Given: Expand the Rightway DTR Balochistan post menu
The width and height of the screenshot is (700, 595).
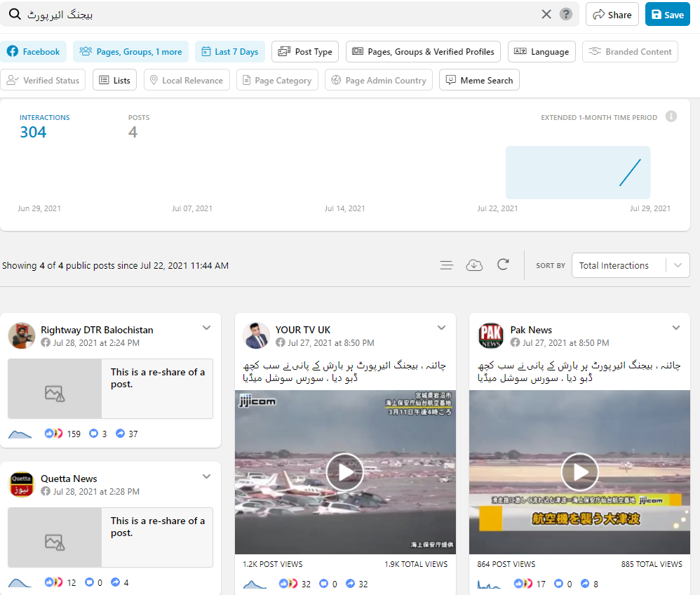Looking at the screenshot, I should [207, 328].
